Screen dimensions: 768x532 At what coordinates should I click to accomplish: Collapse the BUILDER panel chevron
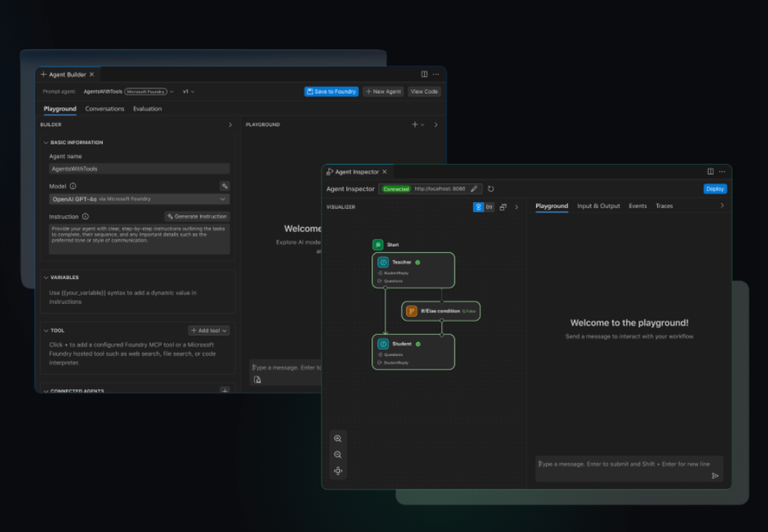230,125
